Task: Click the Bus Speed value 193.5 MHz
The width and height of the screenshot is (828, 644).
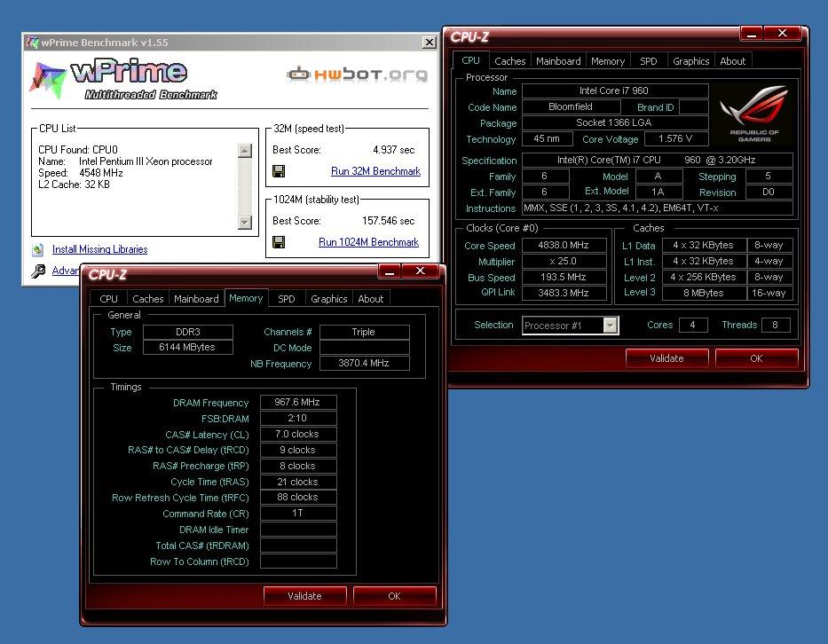Action: point(564,277)
